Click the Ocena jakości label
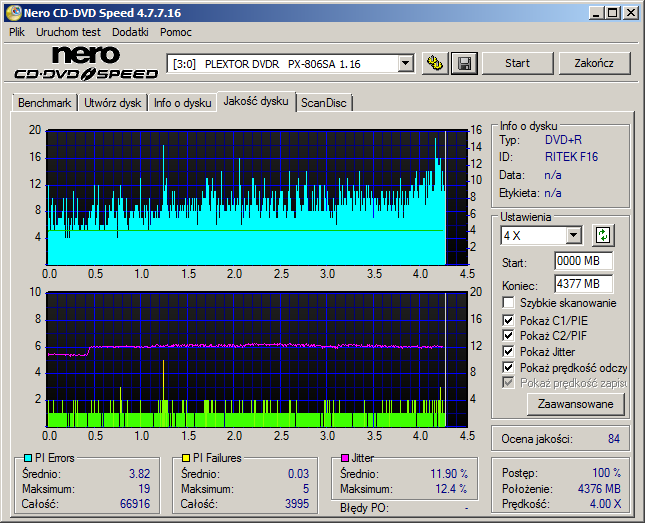This screenshot has height=523, width=645. (537, 439)
